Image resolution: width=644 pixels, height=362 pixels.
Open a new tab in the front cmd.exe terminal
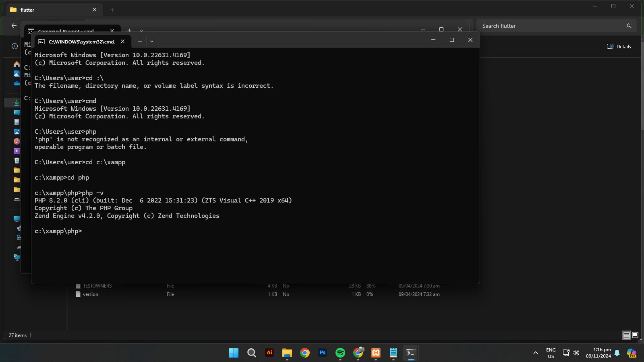140,41
